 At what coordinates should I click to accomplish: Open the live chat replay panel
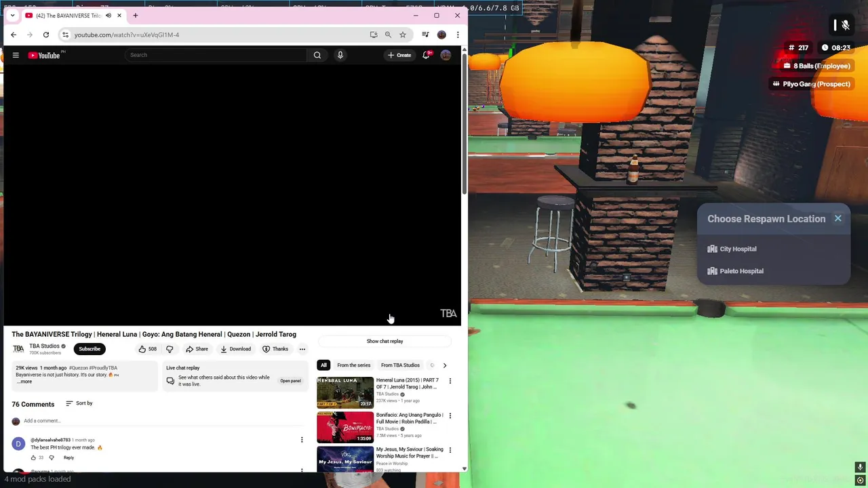[290, 381]
